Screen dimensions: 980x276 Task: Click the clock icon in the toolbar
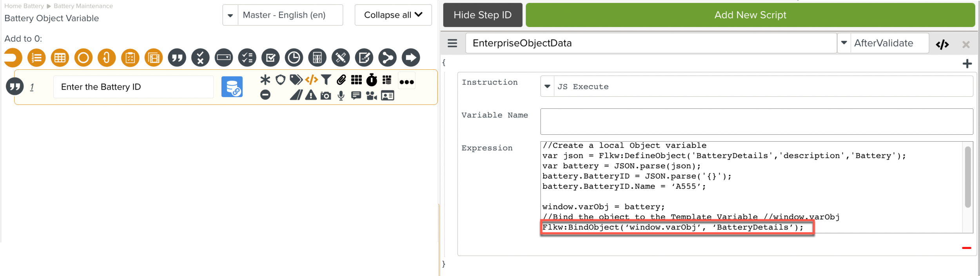click(x=294, y=58)
